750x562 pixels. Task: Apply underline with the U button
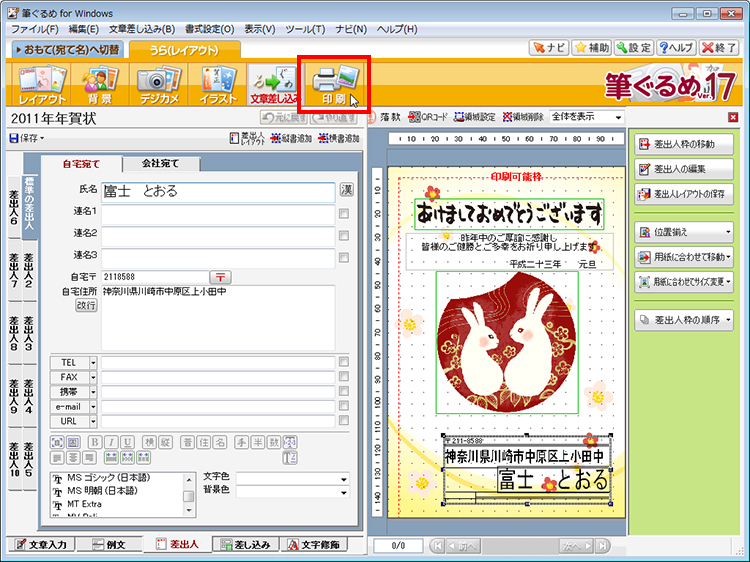pos(127,442)
